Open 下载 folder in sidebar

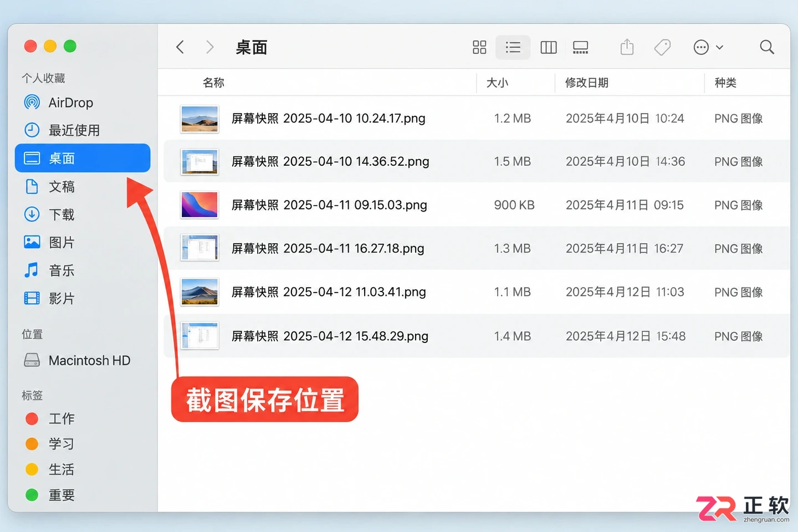coord(83,214)
